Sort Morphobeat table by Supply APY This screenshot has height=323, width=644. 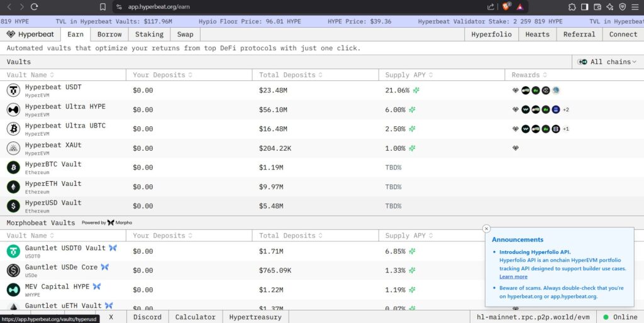(x=409, y=236)
